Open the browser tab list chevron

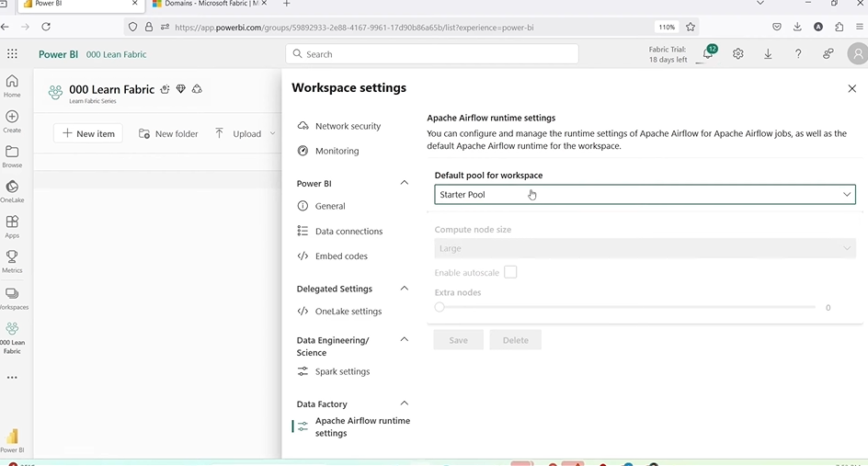tap(760, 4)
